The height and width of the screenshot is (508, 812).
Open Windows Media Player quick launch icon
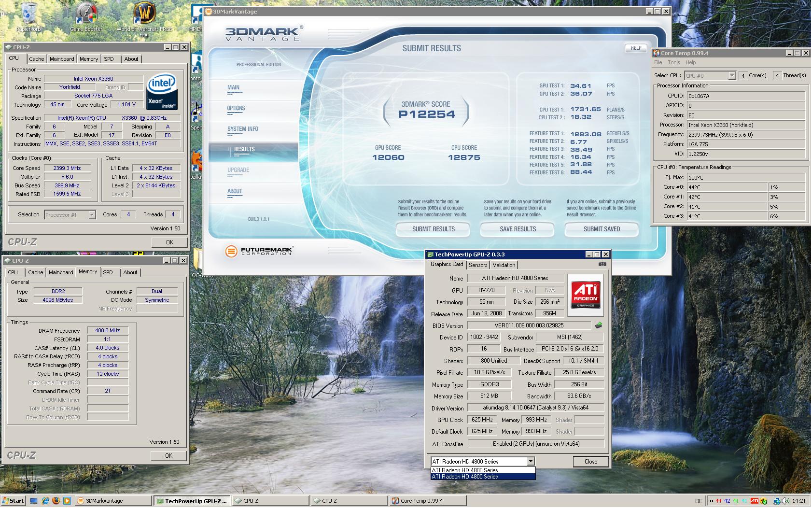tap(67, 501)
